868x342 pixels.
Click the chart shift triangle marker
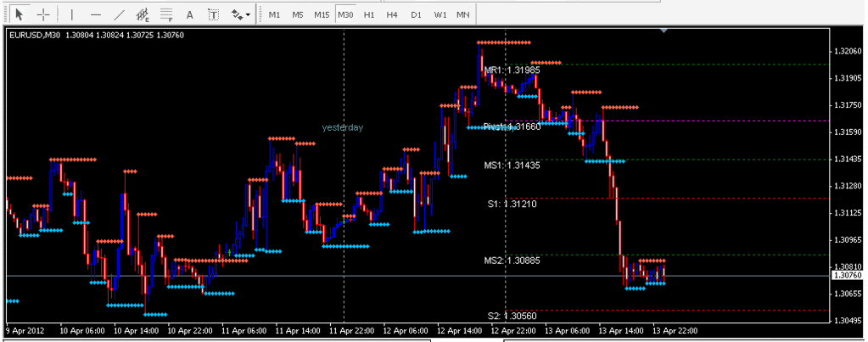click(x=664, y=31)
